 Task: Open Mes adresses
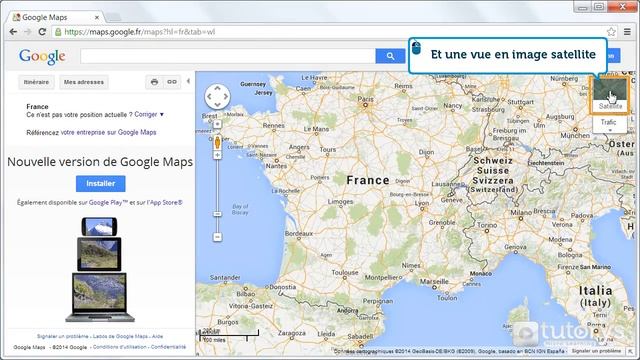tap(84, 82)
